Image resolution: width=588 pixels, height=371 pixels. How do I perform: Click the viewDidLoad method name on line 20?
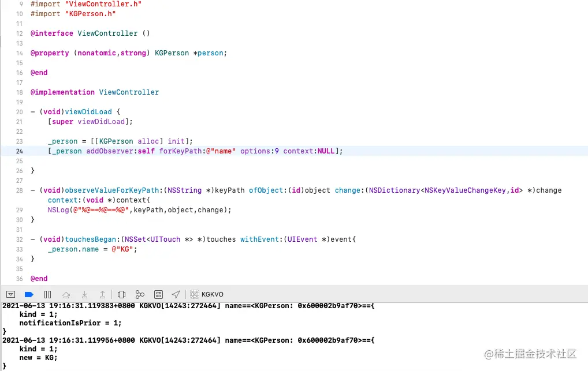(88, 112)
